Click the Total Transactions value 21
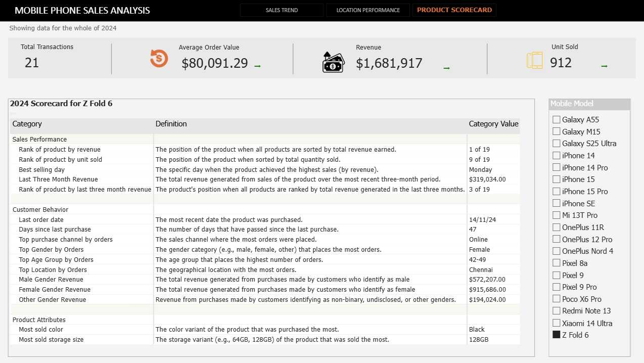This screenshot has height=363, width=644. (32, 63)
